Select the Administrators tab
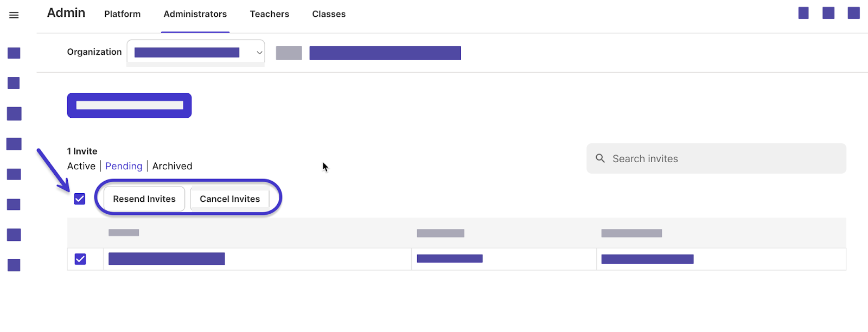This screenshot has height=332, width=868. tap(195, 14)
